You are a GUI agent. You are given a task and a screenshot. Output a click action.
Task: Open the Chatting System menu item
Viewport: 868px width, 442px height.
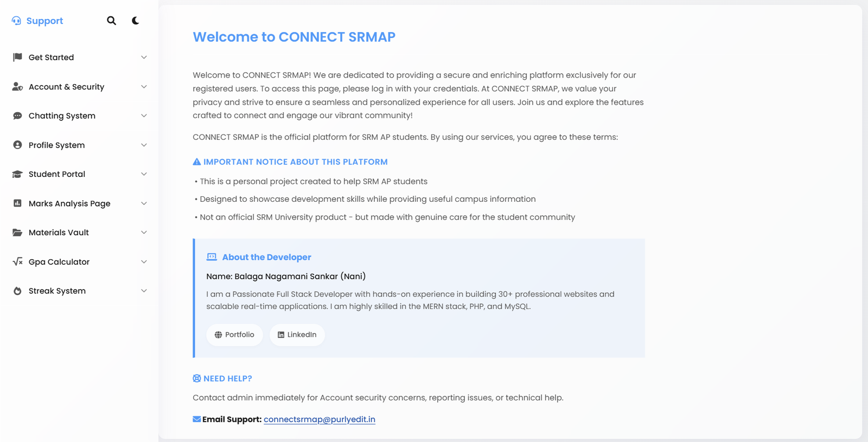click(79, 116)
